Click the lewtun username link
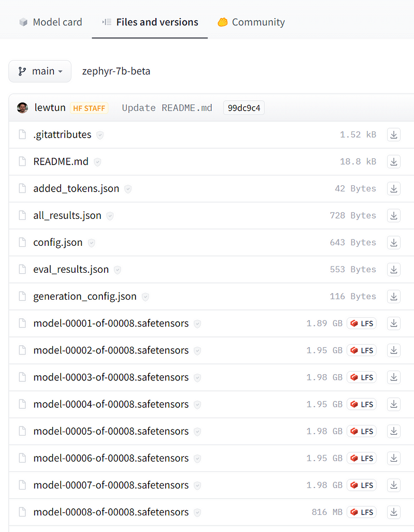 coord(50,108)
